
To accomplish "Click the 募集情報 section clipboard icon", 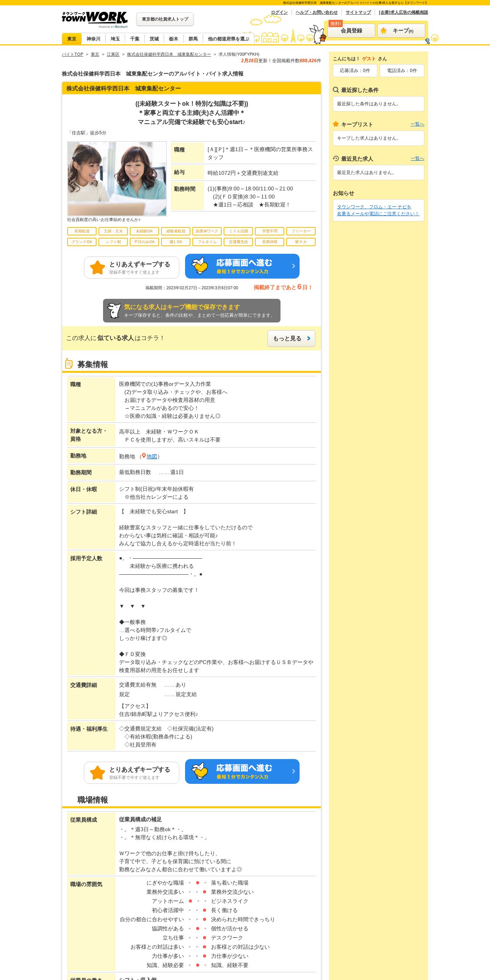I will point(69,364).
